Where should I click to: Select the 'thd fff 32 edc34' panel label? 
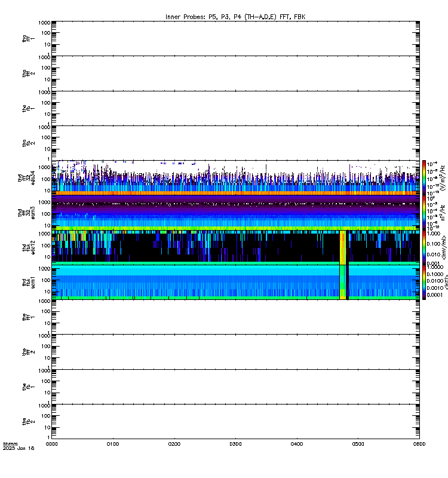click(x=26, y=178)
